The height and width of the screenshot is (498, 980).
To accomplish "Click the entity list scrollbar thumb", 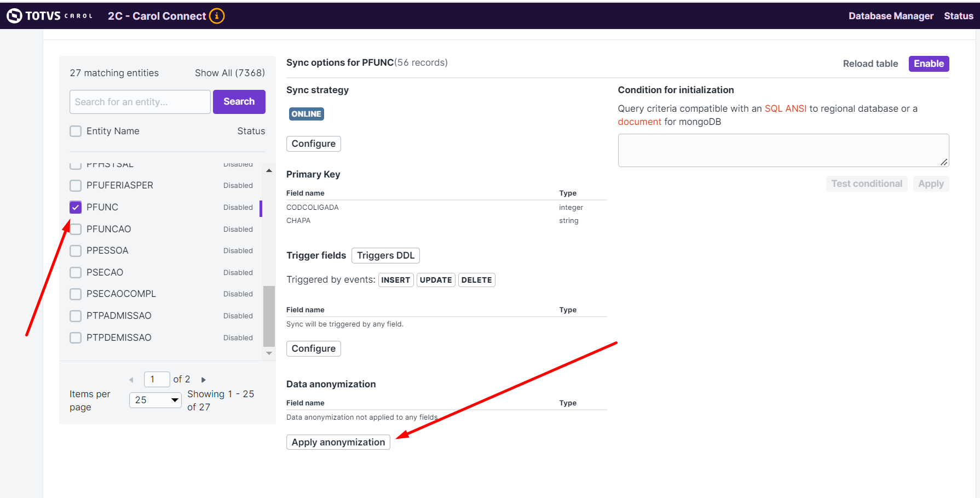I will pyautogui.click(x=269, y=316).
